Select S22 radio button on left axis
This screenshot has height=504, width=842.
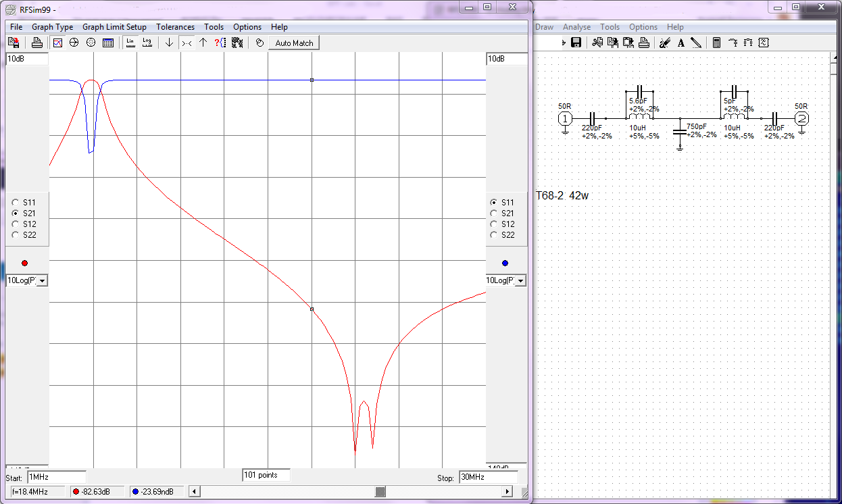[x=16, y=234]
